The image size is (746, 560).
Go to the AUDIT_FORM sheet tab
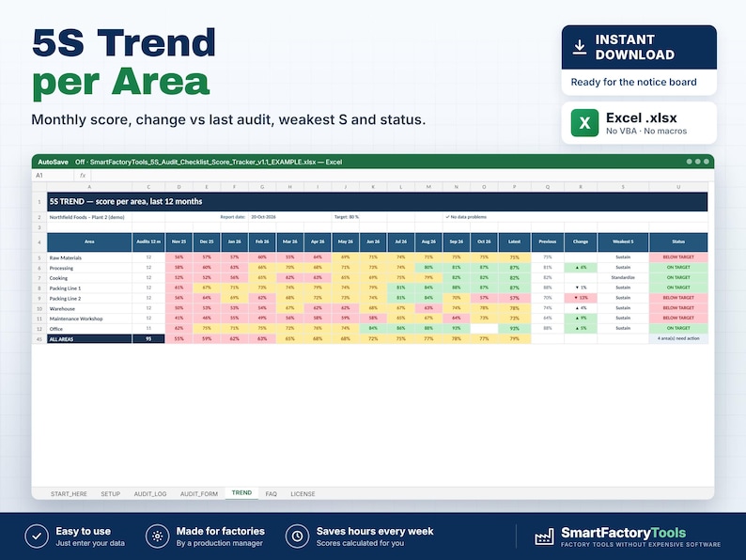[x=199, y=494]
